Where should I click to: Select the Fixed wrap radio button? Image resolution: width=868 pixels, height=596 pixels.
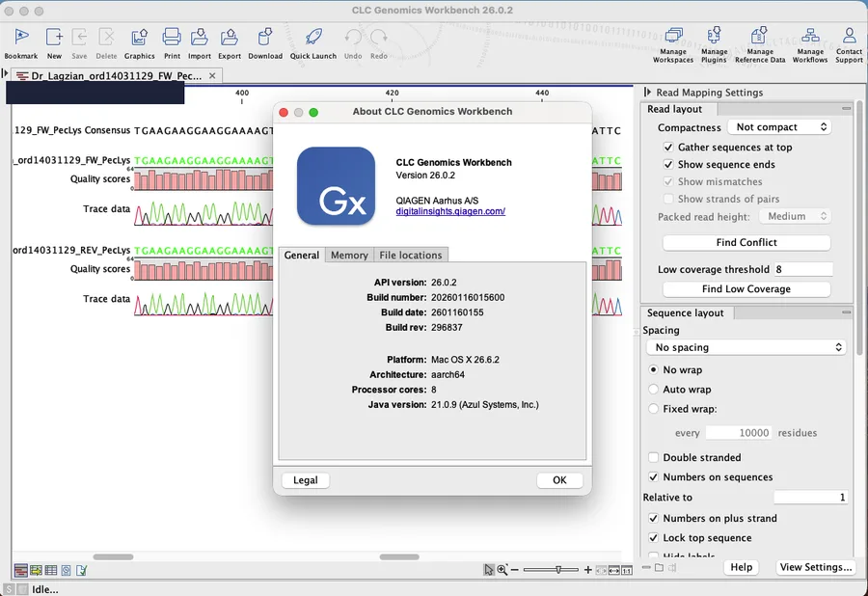(x=653, y=409)
